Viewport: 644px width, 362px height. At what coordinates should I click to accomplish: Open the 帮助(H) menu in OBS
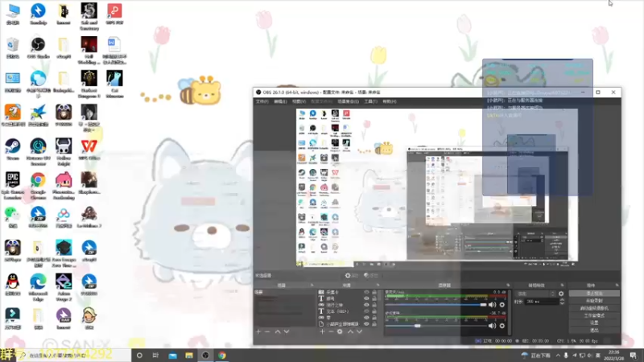(x=390, y=101)
